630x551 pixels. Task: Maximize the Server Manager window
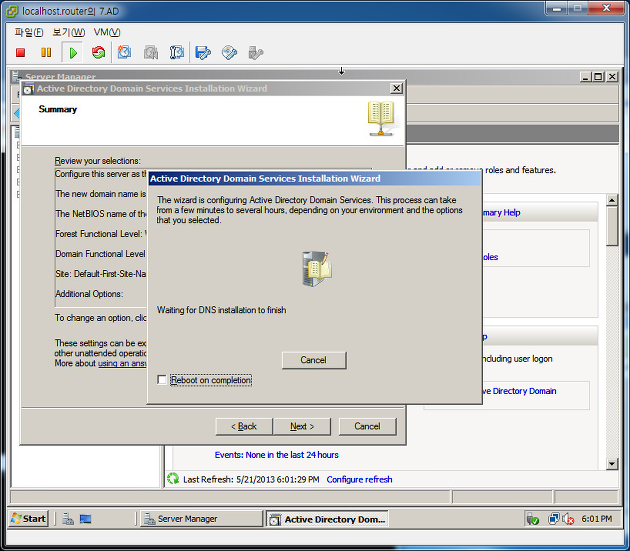(598, 76)
